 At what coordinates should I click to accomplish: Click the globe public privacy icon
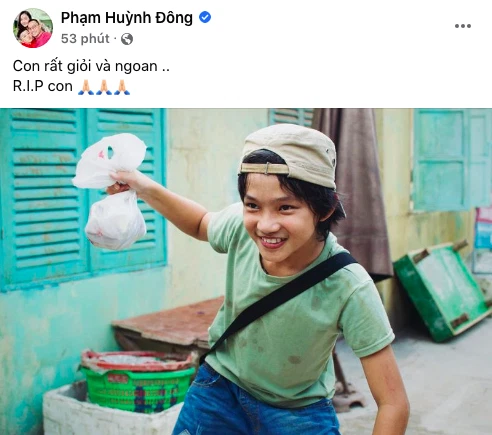[x=127, y=39]
